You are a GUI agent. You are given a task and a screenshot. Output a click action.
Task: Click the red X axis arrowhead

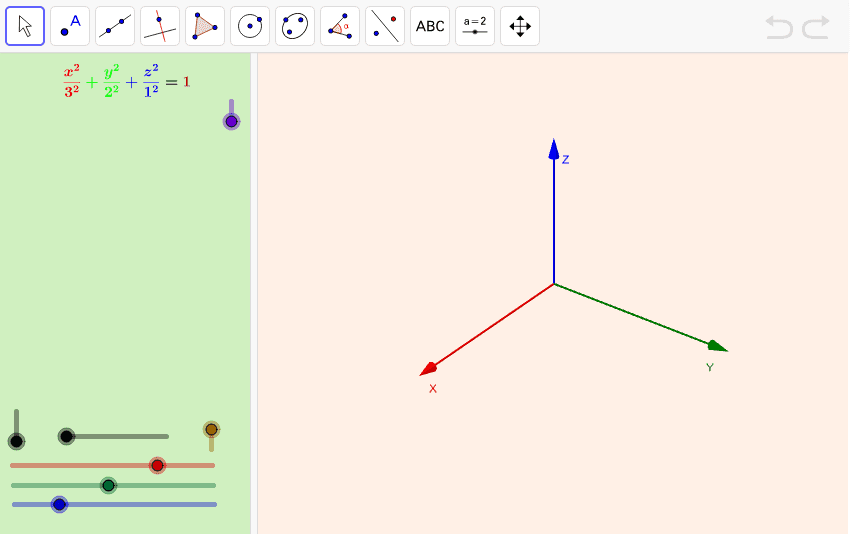(x=428, y=369)
